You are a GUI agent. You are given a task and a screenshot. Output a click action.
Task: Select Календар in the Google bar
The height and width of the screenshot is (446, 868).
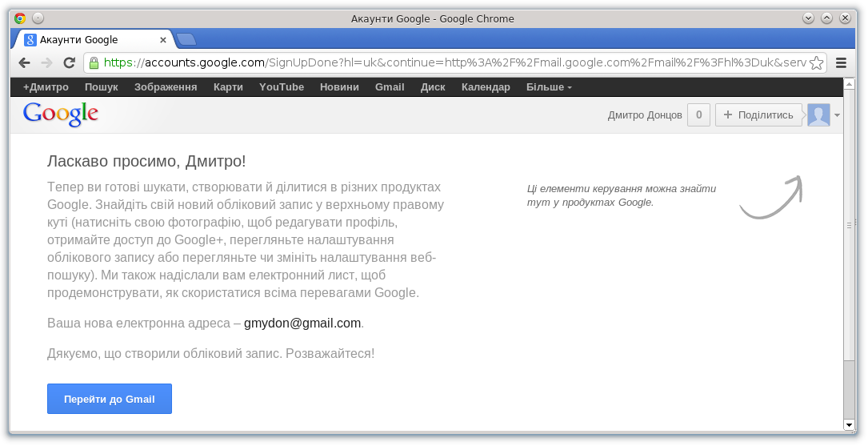[x=486, y=87]
